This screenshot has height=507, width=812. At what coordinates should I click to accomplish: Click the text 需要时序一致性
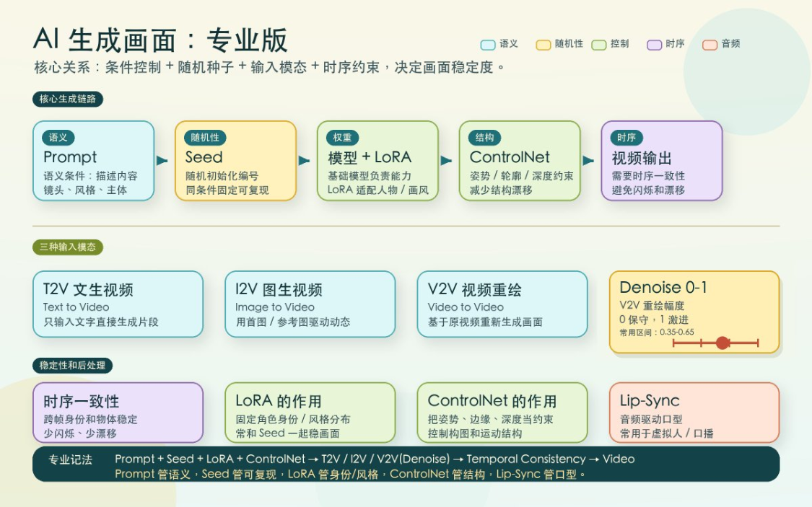coord(648,176)
